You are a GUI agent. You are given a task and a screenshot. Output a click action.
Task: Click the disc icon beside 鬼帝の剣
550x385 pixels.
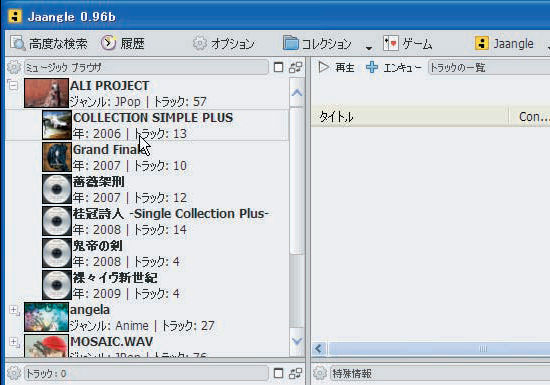57,253
